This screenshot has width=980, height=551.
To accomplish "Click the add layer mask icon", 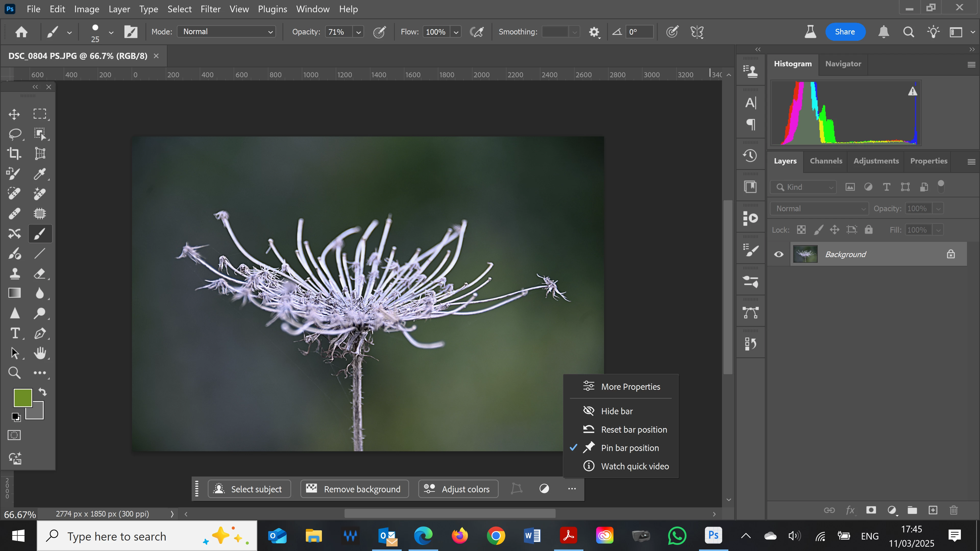I will click(x=871, y=510).
